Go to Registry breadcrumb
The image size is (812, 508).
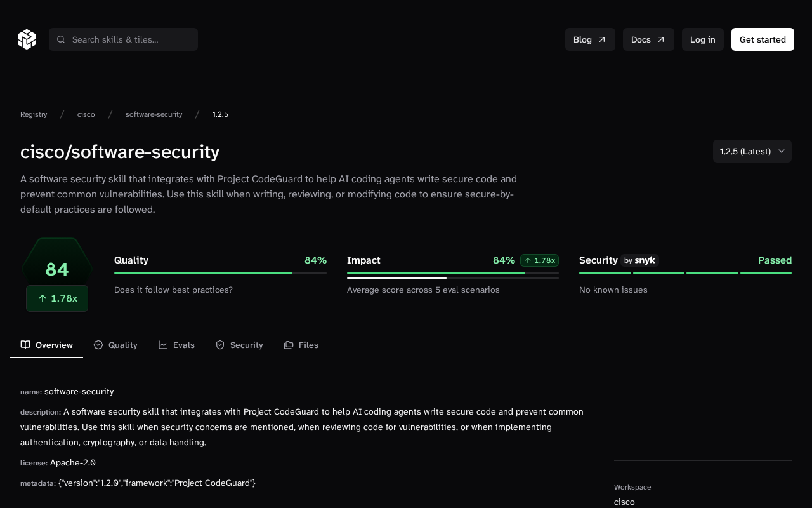click(x=34, y=114)
